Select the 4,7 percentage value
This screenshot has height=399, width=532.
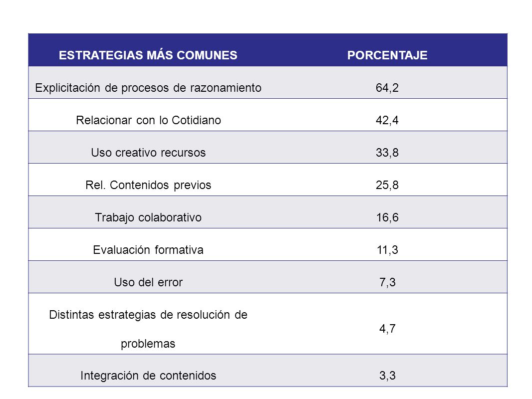click(x=387, y=329)
